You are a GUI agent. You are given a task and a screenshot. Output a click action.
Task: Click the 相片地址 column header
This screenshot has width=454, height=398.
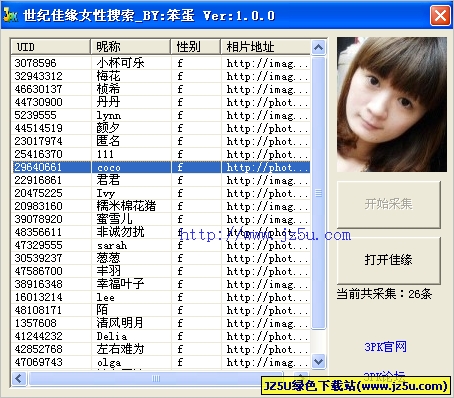point(266,47)
